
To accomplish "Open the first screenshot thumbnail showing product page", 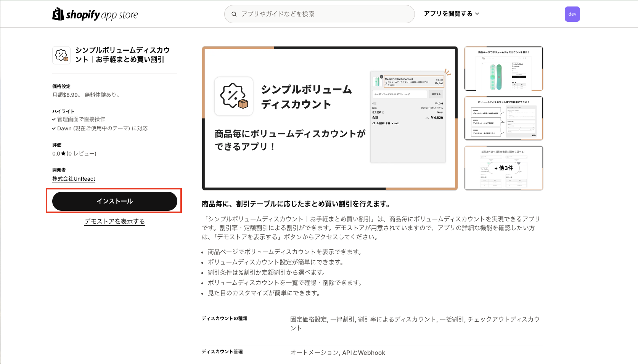I will click(x=503, y=69).
